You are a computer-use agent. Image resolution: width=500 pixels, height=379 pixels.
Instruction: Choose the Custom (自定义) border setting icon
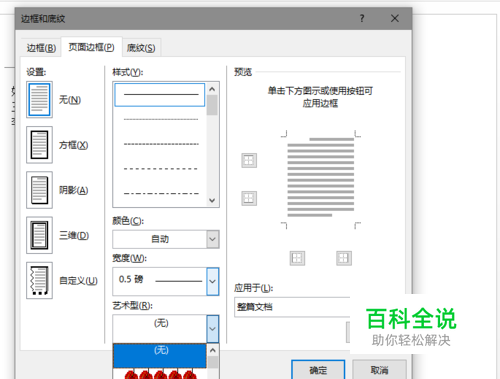pos(39,280)
